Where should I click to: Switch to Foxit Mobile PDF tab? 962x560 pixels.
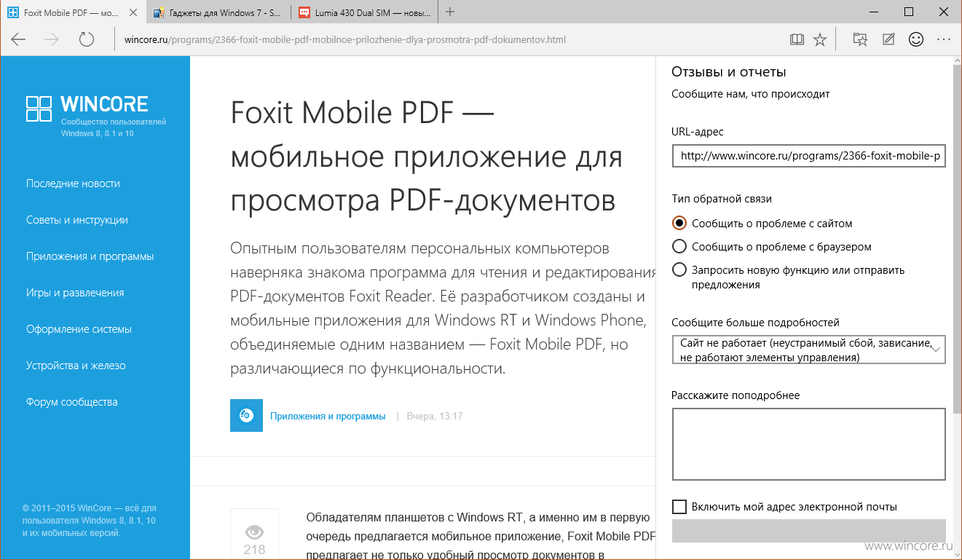pos(73,12)
